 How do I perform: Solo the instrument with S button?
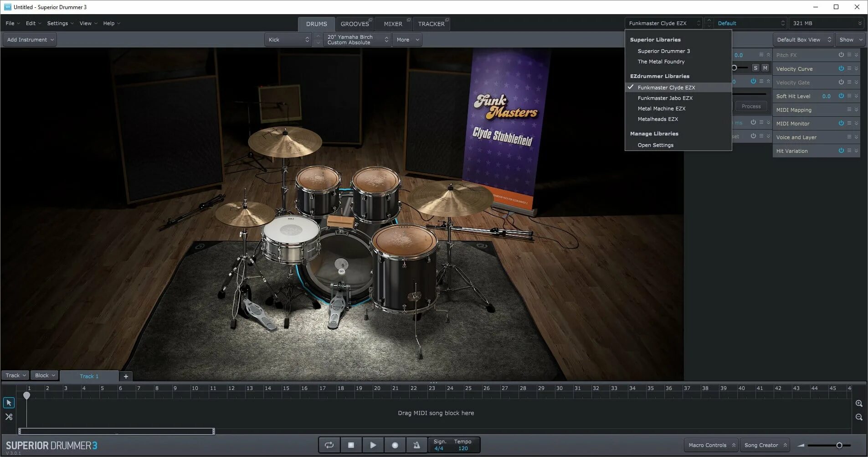click(x=755, y=68)
